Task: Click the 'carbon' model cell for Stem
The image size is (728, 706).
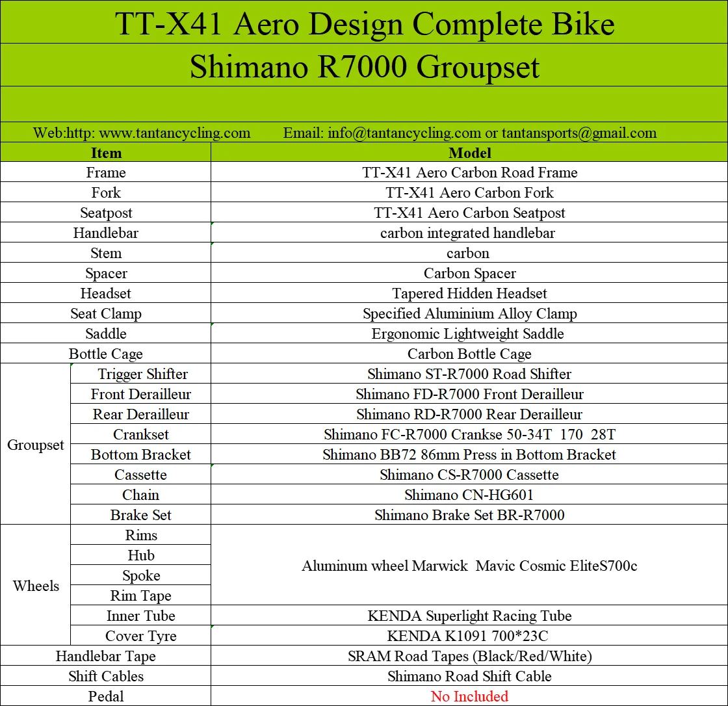Action: 469,253
